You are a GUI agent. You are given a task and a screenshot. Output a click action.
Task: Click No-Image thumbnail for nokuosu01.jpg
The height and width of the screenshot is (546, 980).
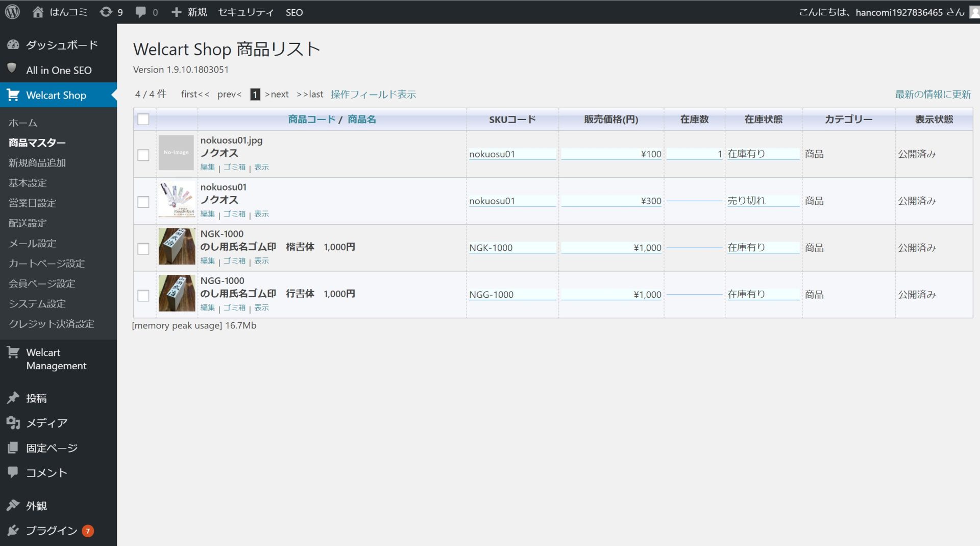point(176,153)
